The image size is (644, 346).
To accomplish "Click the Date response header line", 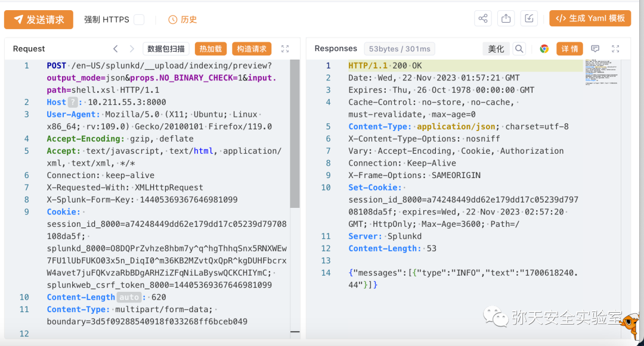I will pos(434,78).
